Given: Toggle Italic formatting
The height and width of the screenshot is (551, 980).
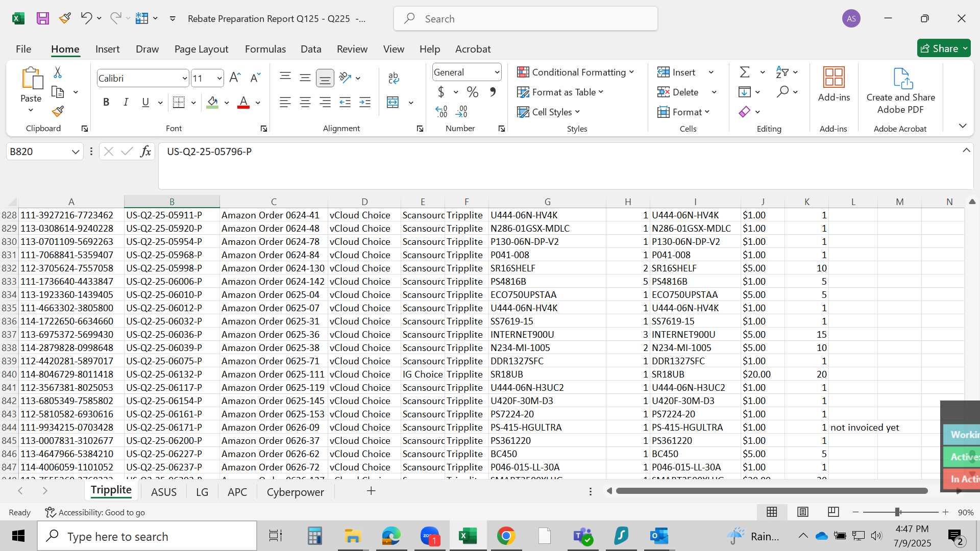Looking at the screenshot, I should pos(126,102).
